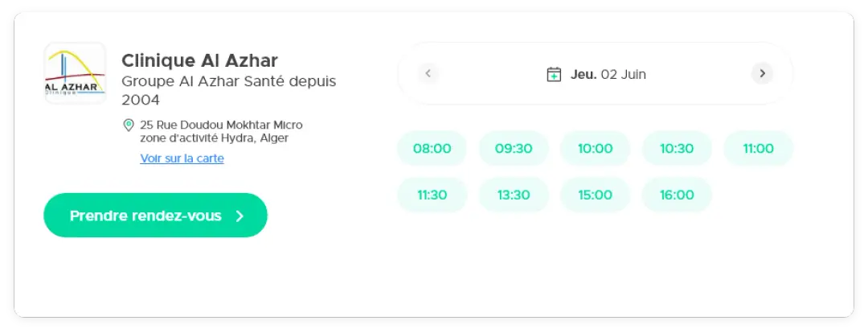Select the 10:30 appointment time
The height and width of the screenshot is (333, 868).
(x=677, y=149)
